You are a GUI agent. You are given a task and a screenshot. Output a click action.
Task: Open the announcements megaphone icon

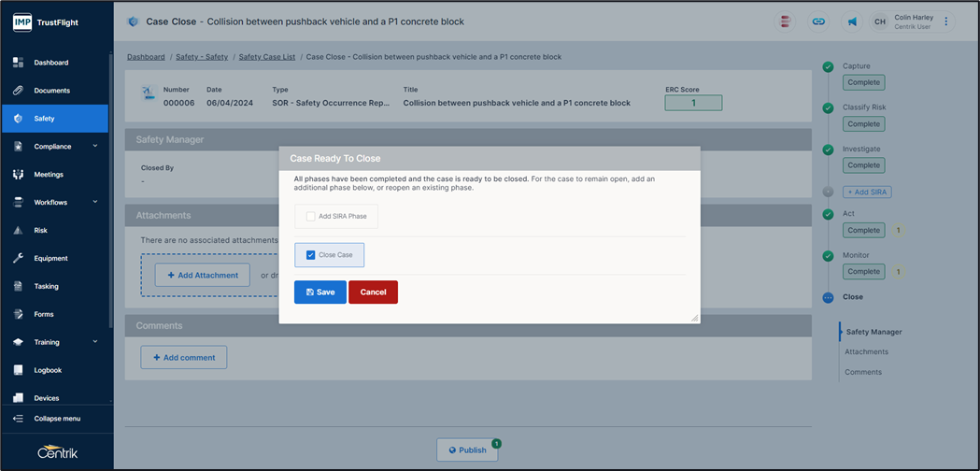pos(852,21)
